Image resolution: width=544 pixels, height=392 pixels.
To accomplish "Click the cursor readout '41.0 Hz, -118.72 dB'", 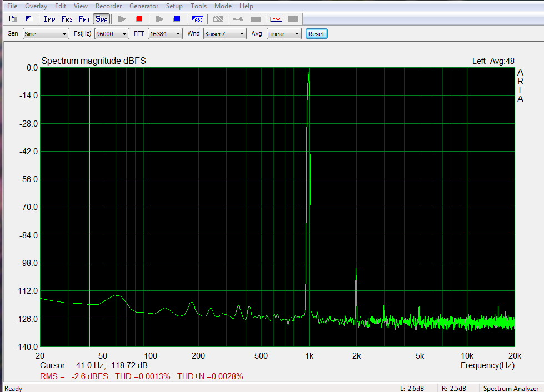I will coord(112,365).
